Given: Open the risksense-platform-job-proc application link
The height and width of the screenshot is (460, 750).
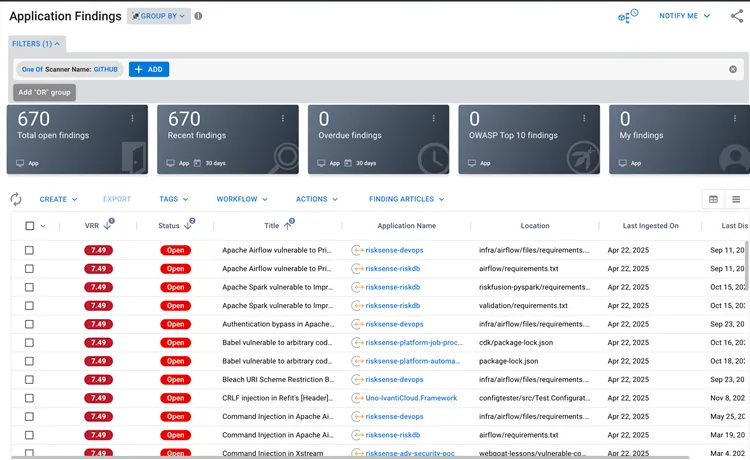Looking at the screenshot, I should [x=414, y=342].
